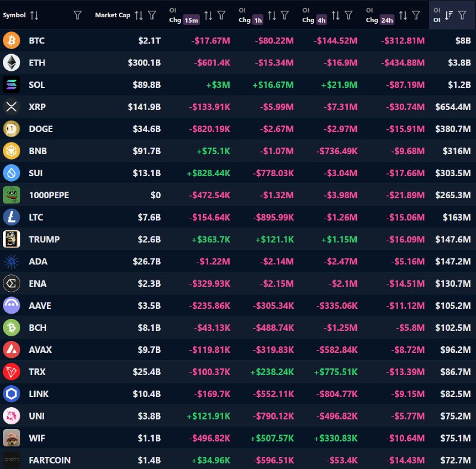
Task: Click the SUI coin icon
Action: click(11, 173)
